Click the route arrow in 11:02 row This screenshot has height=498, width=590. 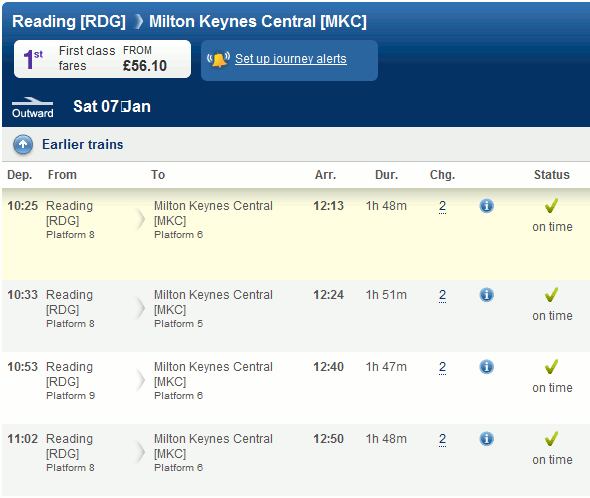tap(140, 452)
